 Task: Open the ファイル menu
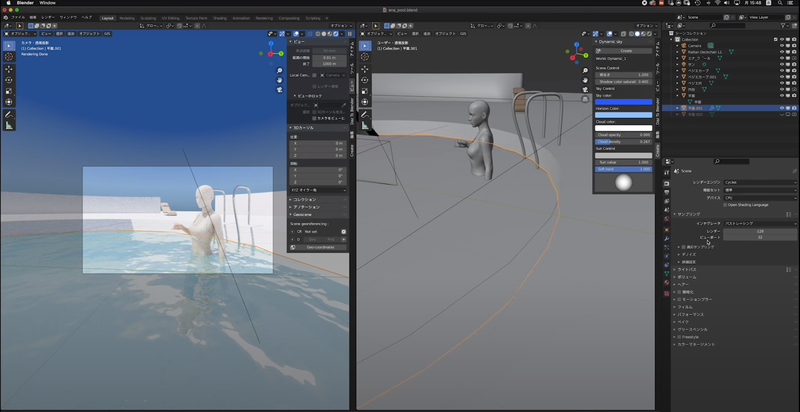(x=18, y=17)
